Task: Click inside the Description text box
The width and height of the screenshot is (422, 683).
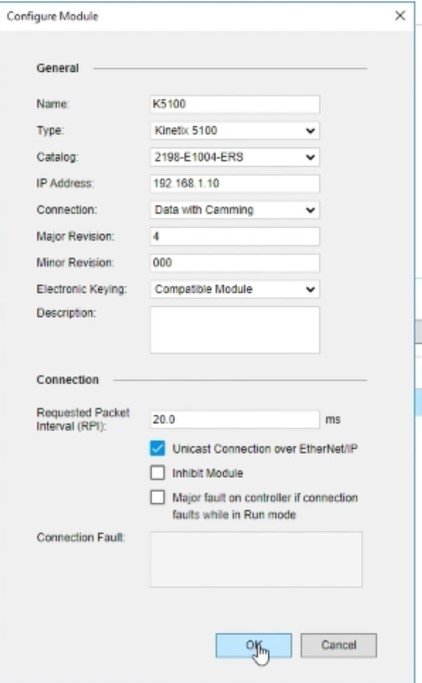Action: (x=235, y=330)
